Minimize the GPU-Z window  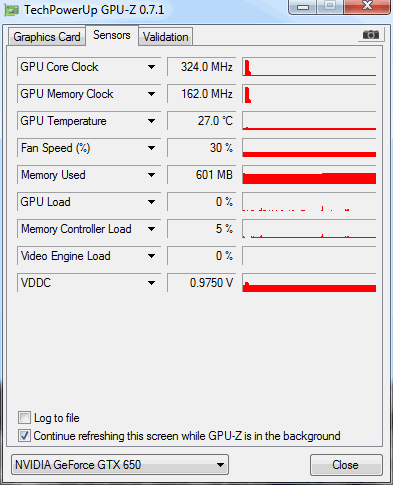click(303, 7)
